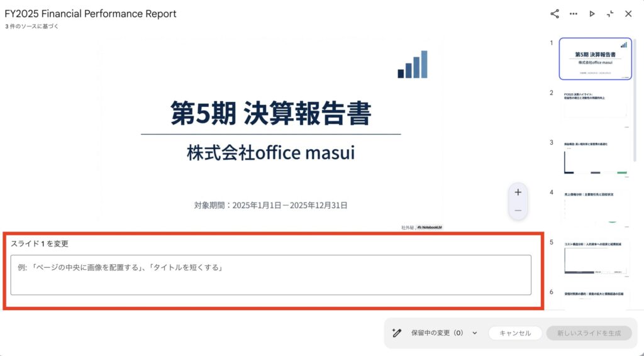The image size is (644, 356).
Task: Focus the スライド 1 を変更 prompt input field
Action: pyautogui.click(x=270, y=275)
